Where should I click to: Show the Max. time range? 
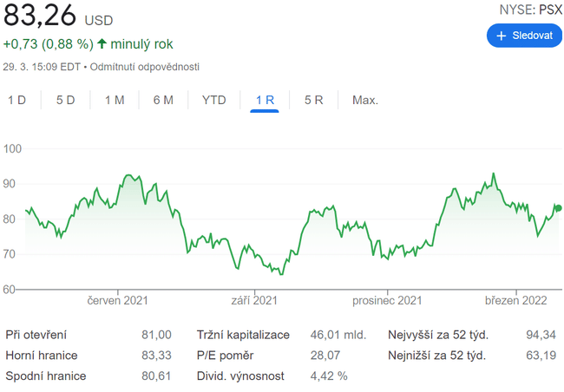coord(364,100)
